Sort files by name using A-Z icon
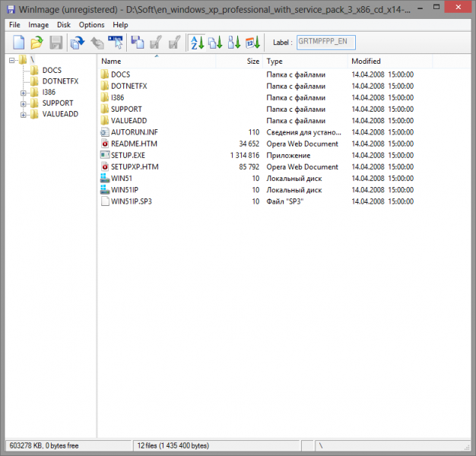The height and width of the screenshot is (456, 476). 197,43
